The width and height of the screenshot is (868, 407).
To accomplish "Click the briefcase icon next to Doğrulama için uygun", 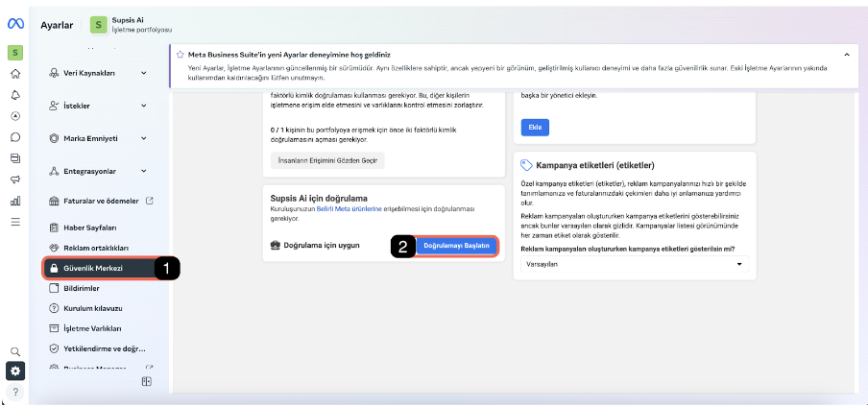I will [x=276, y=245].
